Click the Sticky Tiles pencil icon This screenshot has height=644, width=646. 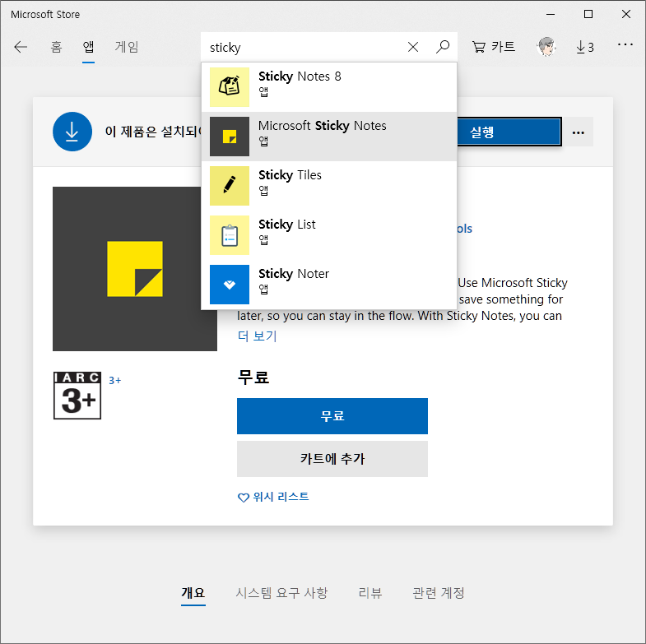click(230, 186)
